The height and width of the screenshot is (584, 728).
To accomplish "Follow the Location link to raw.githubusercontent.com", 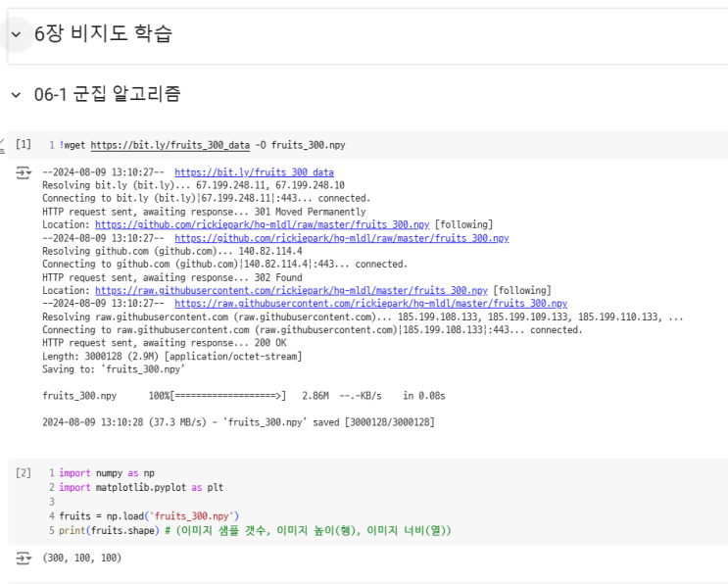I will click(292, 291).
